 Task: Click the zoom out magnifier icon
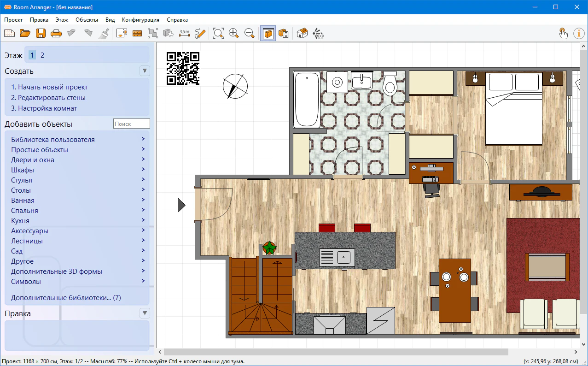click(x=250, y=33)
